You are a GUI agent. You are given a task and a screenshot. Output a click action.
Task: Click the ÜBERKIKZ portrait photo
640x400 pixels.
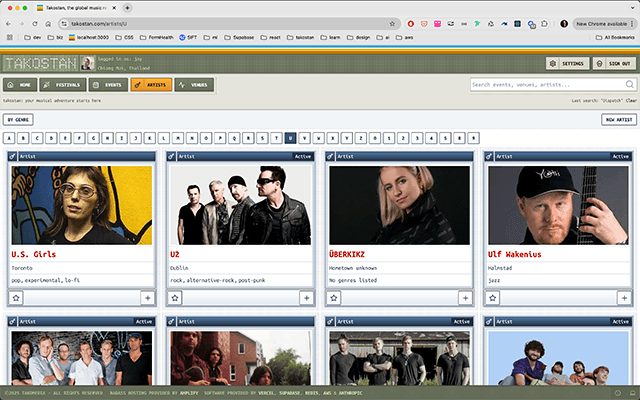coord(399,205)
